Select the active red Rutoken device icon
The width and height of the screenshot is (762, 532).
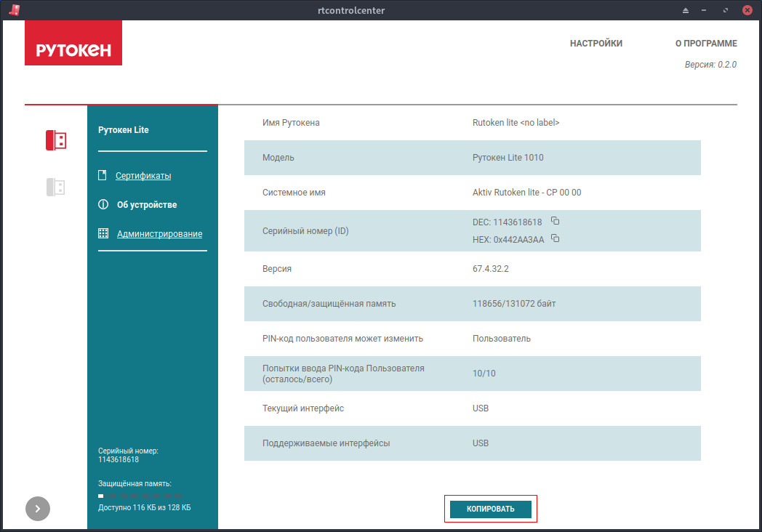tap(56, 140)
